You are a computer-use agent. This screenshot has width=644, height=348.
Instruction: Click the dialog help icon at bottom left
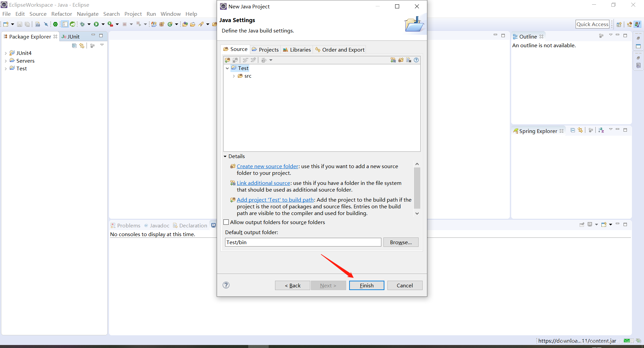pos(226,285)
